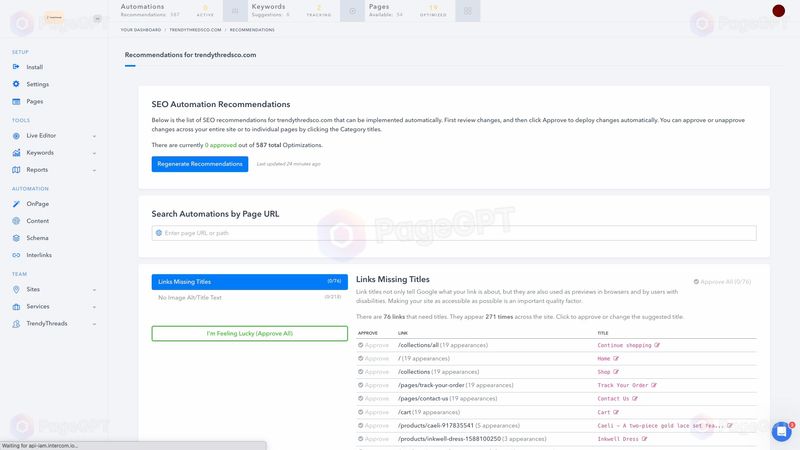Click the Keywords header target icon
Image resolution: width=800 pixels, height=450 pixels.
coord(353,11)
